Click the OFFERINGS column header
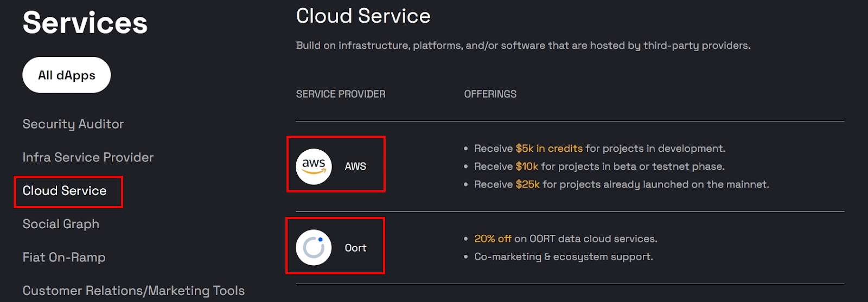Screen dimensions: 868x302 coord(490,94)
